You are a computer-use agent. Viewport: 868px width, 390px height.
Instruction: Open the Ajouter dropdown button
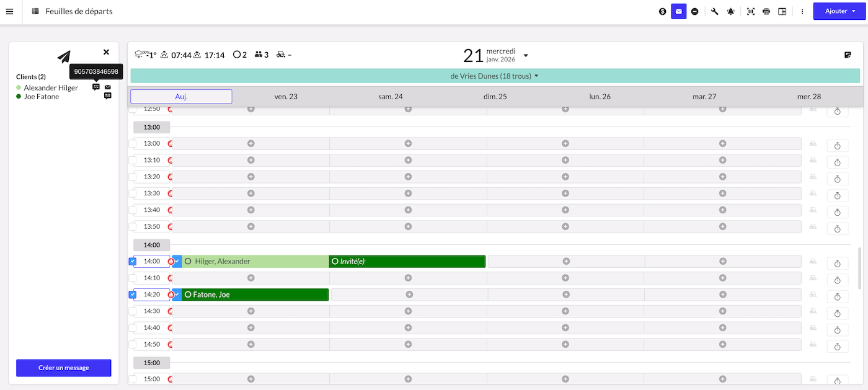[x=839, y=11]
